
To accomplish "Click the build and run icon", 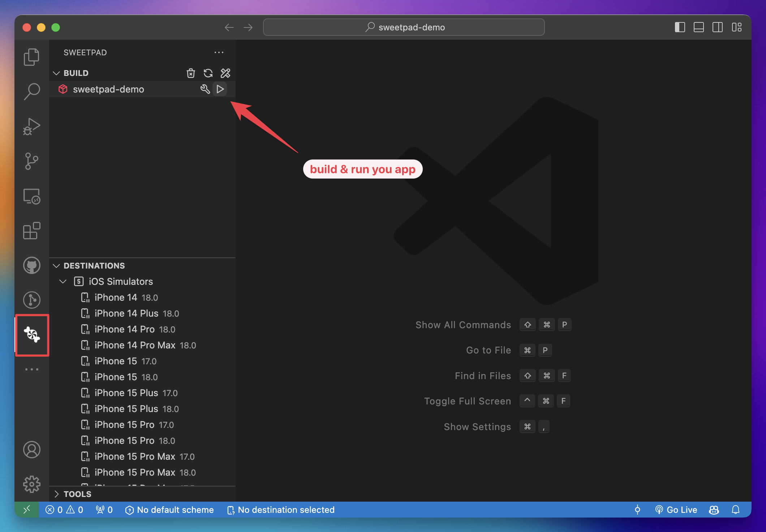I will pyautogui.click(x=220, y=89).
